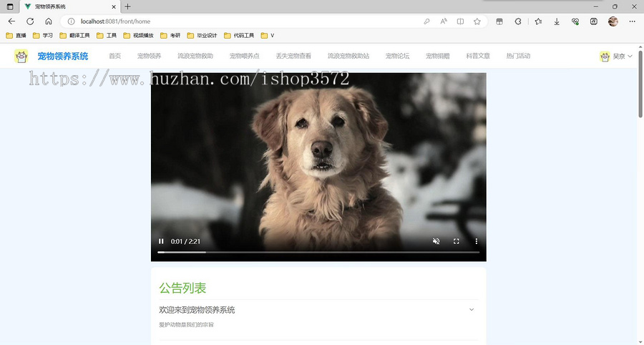Click the 公告列表 heading
The width and height of the screenshot is (644, 345).
(x=182, y=288)
